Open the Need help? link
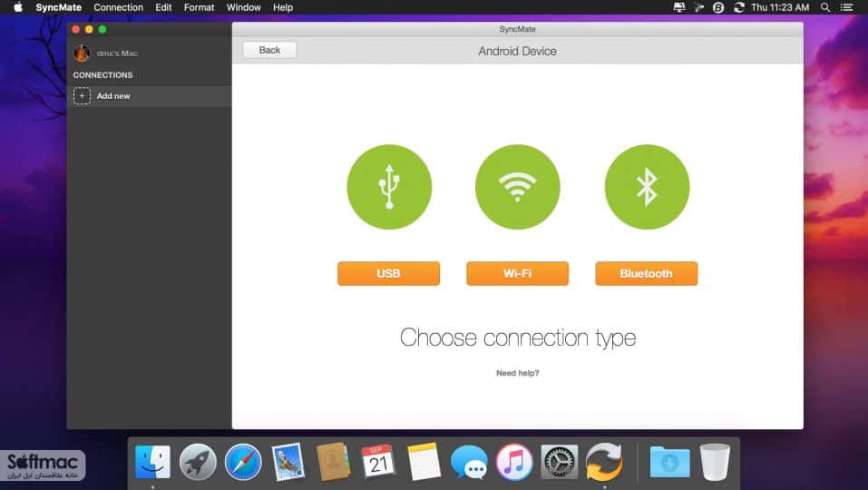Viewport: 868px width, 490px height. tap(518, 373)
